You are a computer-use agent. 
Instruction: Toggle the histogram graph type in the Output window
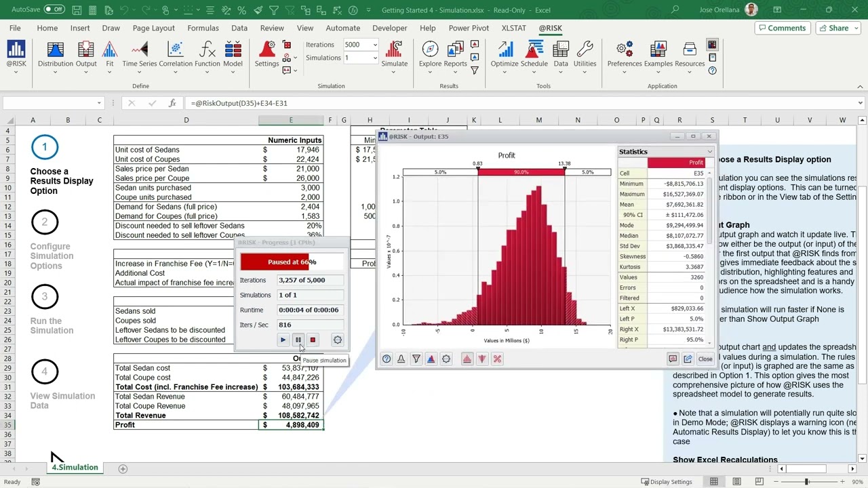click(x=467, y=359)
